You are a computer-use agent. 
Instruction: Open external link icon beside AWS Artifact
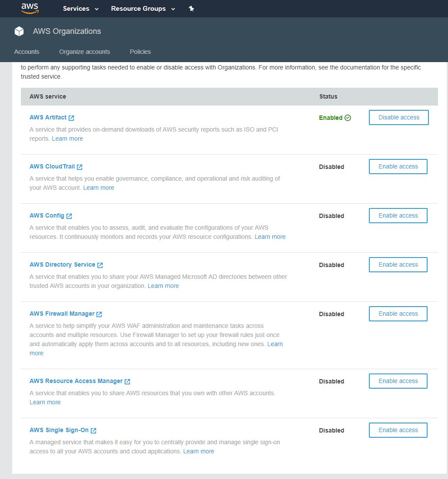point(71,118)
